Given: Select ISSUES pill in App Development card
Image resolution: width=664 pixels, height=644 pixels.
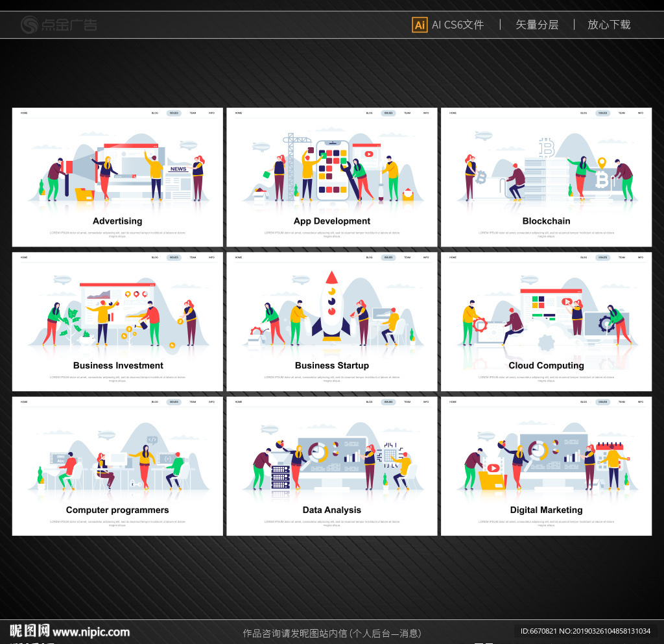Looking at the screenshot, I should pos(388,113).
